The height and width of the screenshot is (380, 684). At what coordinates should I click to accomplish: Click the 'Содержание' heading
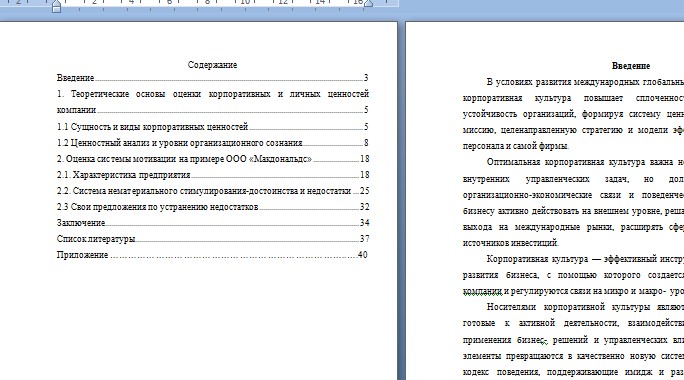tap(212, 65)
